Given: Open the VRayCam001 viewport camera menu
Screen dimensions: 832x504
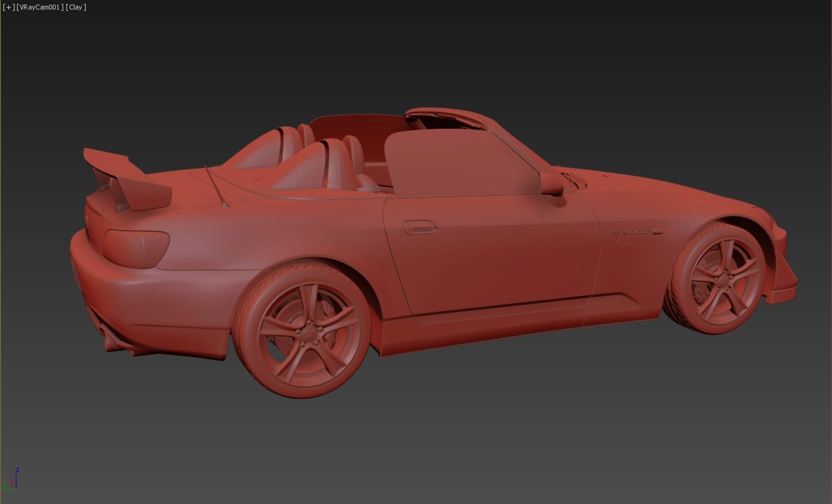Looking at the screenshot, I should tap(40, 7).
